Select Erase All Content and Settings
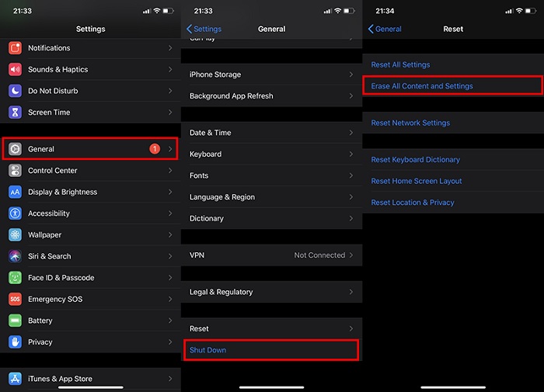The width and height of the screenshot is (544, 392). (422, 86)
